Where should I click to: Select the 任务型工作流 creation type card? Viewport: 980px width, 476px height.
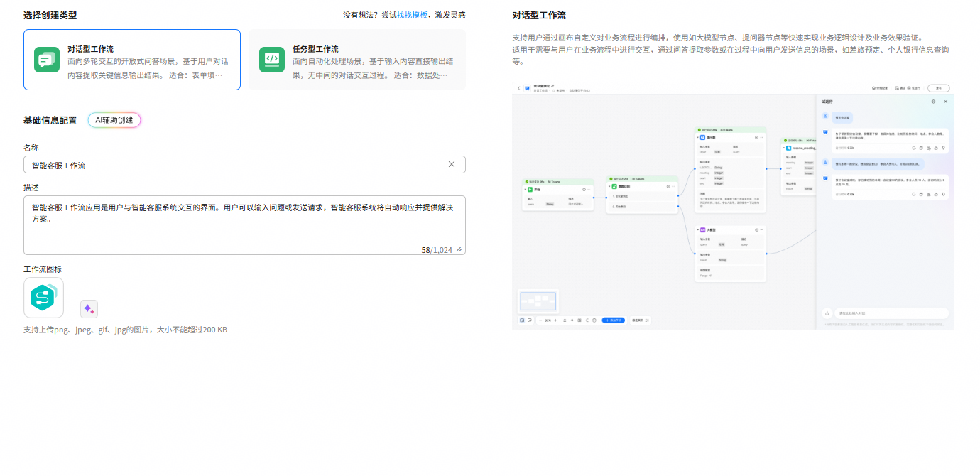click(357, 60)
